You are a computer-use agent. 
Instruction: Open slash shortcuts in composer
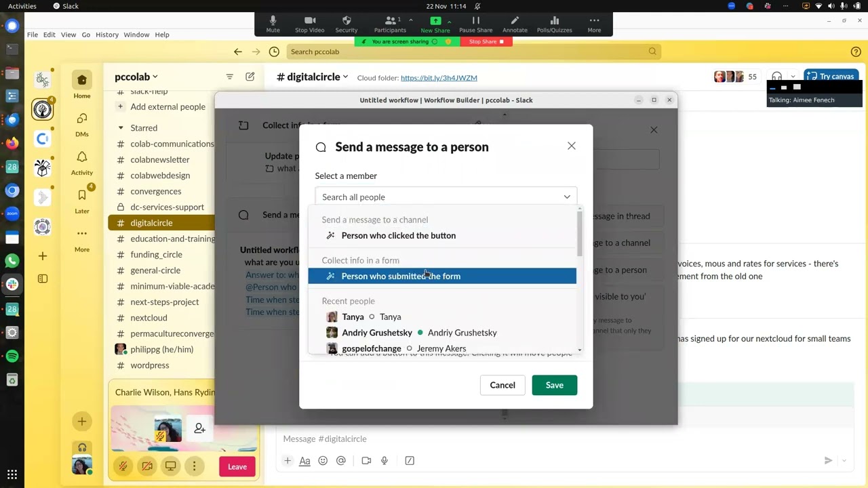pos(410,460)
